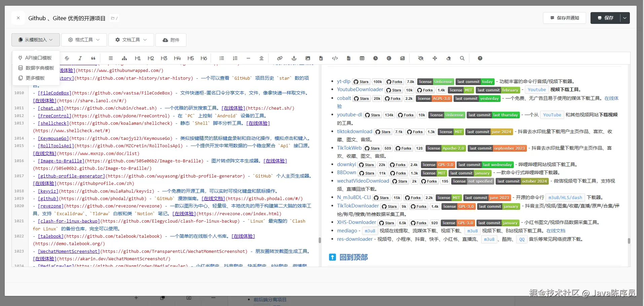Choose 数据字典模板 from the template menu
The image size is (644, 306).
pyautogui.click(x=36, y=68)
